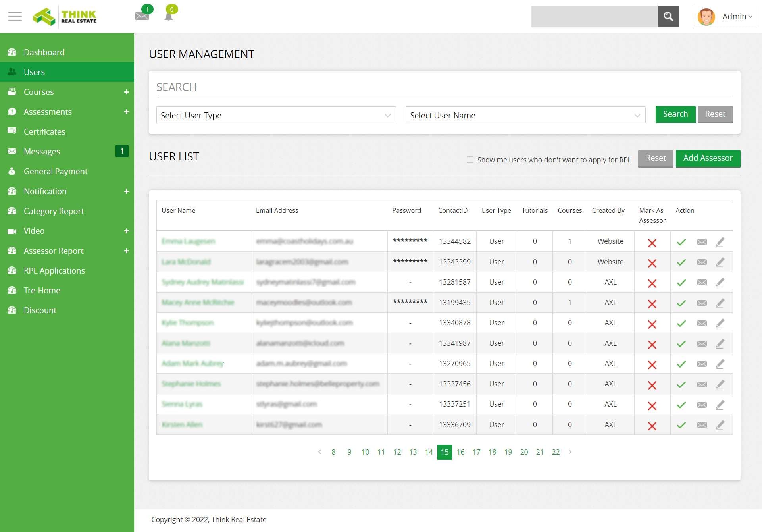Image resolution: width=762 pixels, height=532 pixels.
Task: Click the Admin avatar picture
Action: pyautogui.click(x=706, y=17)
